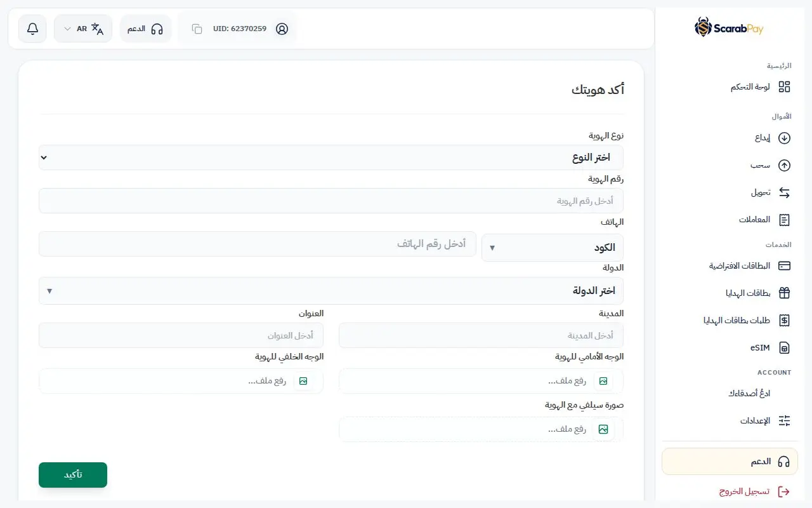
Task: Click the gift cards icon
Action: [x=785, y=293]
